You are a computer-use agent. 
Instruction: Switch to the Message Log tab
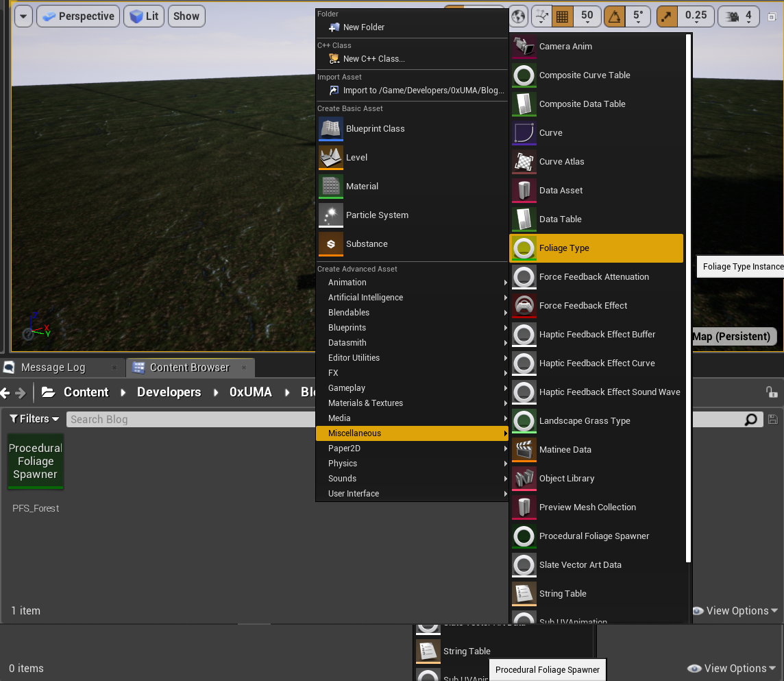[61, 368]
